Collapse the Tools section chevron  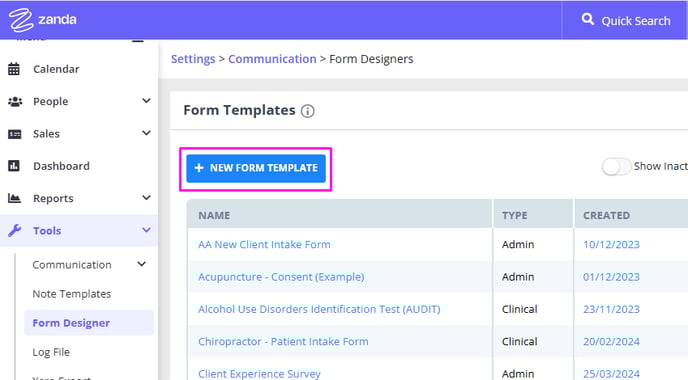coord(147,230)
